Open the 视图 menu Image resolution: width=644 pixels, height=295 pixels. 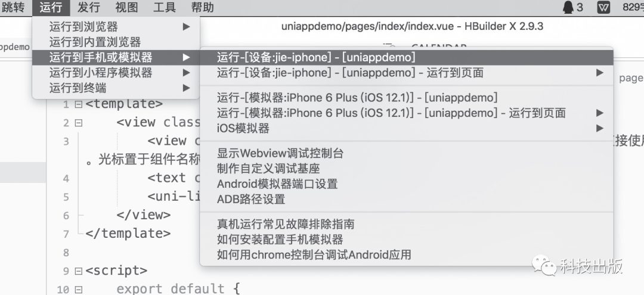[x=126, y=7]
